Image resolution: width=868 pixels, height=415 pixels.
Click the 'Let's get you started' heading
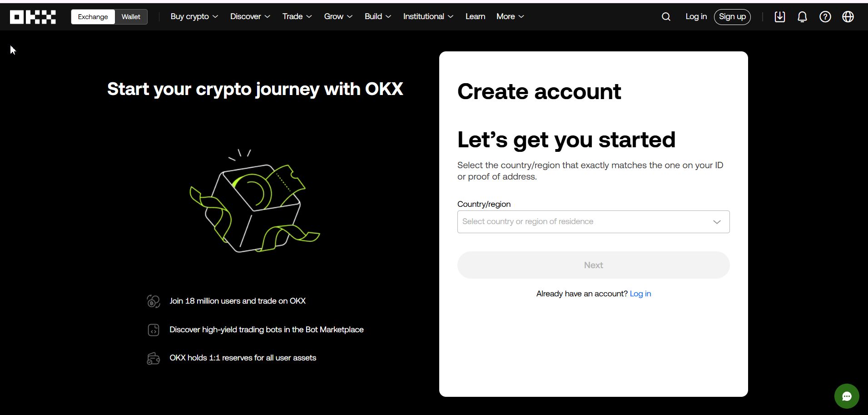pos(566,140)
